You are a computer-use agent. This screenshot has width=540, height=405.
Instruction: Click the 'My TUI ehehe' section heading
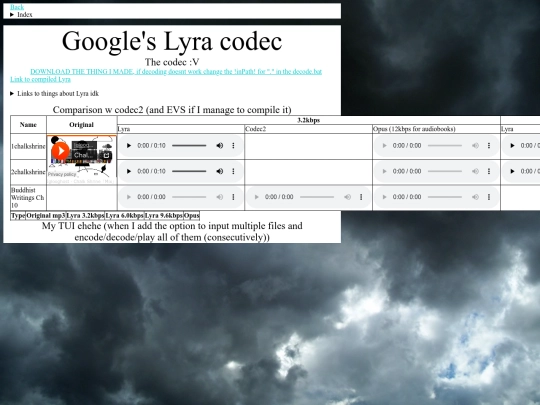click(x=172, y=231)
